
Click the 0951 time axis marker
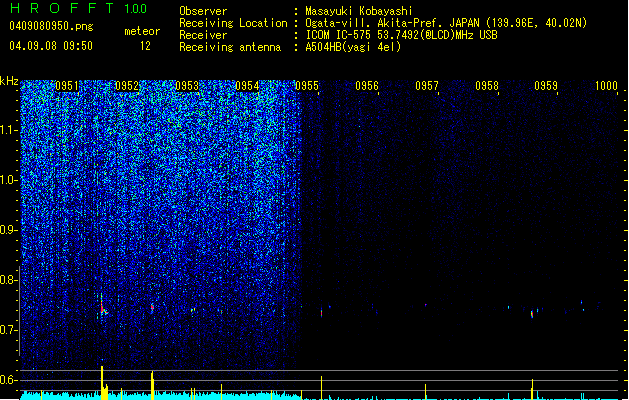pyautogui.click(x=67, y=86)
